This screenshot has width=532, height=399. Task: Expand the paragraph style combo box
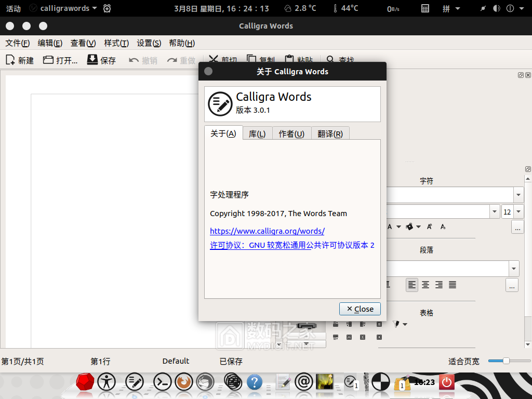(x=514, y=269)
